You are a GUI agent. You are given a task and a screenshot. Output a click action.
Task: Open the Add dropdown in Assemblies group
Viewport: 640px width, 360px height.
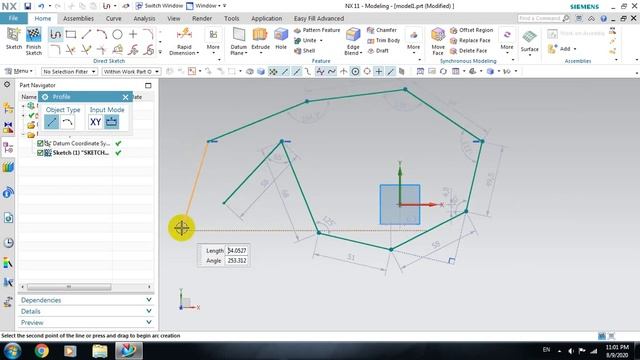pos(575,49)
